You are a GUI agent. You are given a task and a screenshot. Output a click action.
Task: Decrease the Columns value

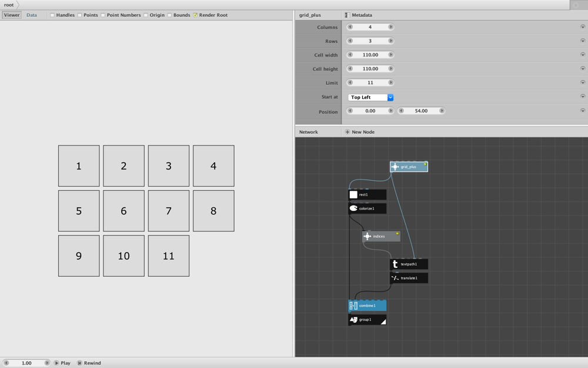pos(350,26)
